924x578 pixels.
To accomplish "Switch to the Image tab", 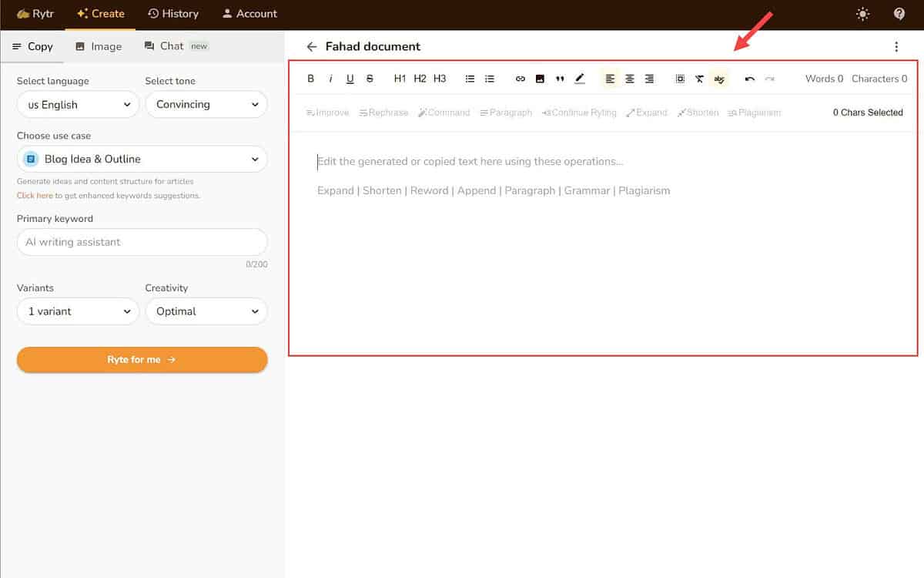I will tap(99, 46).
